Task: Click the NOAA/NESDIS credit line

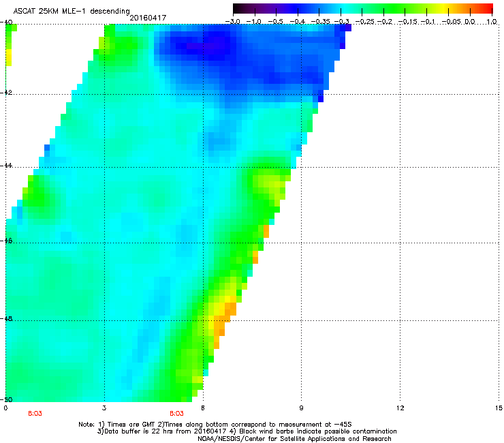Action: point(294,439)
